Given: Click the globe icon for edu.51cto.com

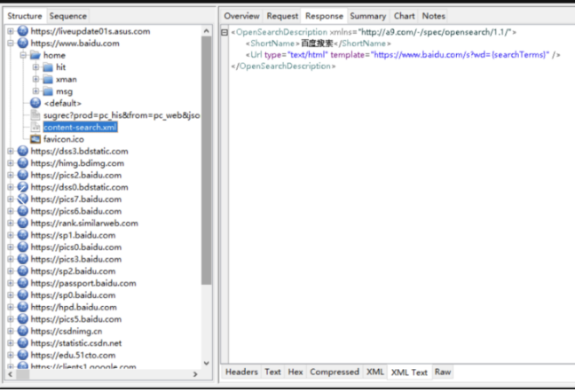Looking at the screenshot, I should point(23,355).
